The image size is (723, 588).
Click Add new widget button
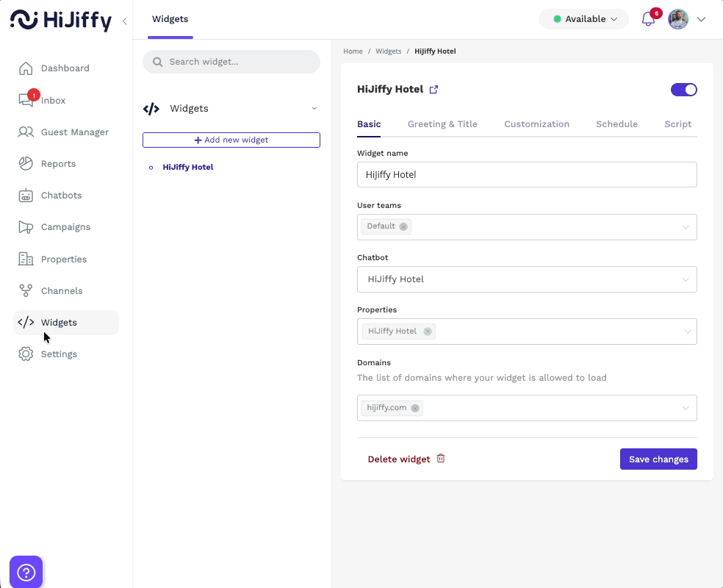[x=231, y=140]
